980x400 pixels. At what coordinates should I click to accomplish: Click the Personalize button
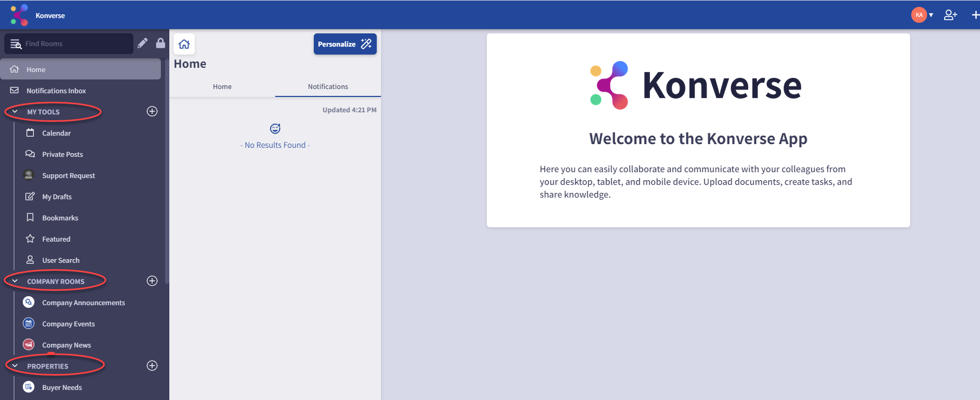(345, 44)
